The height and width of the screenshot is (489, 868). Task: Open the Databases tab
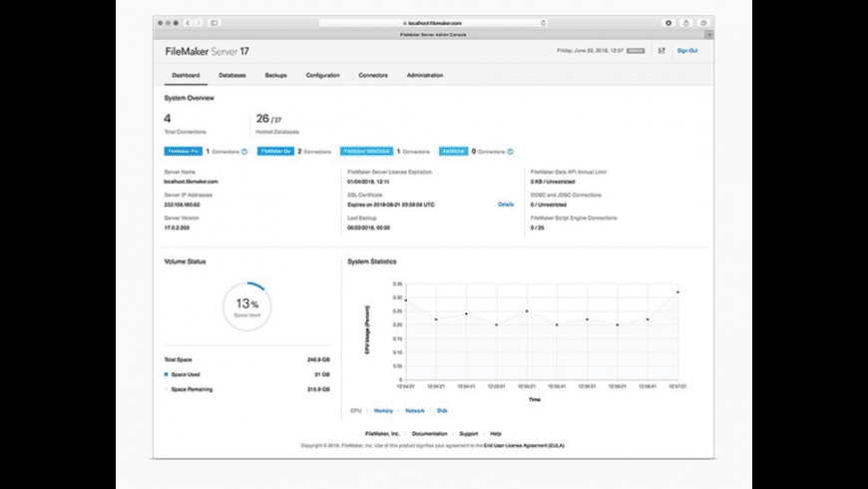point(232,75)
